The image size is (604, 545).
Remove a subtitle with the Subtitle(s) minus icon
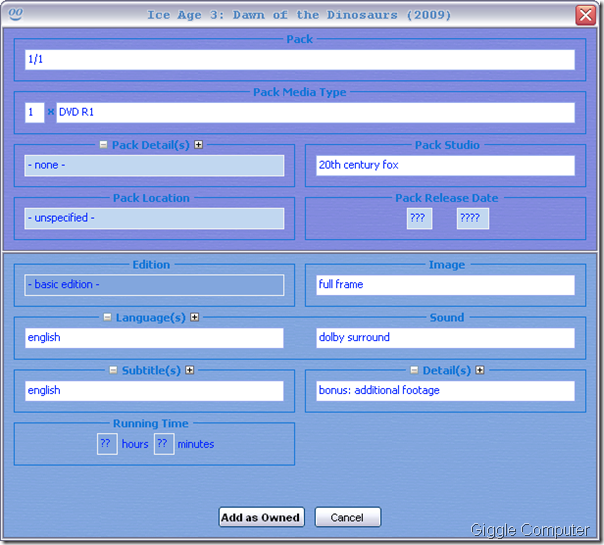(113, 370)
